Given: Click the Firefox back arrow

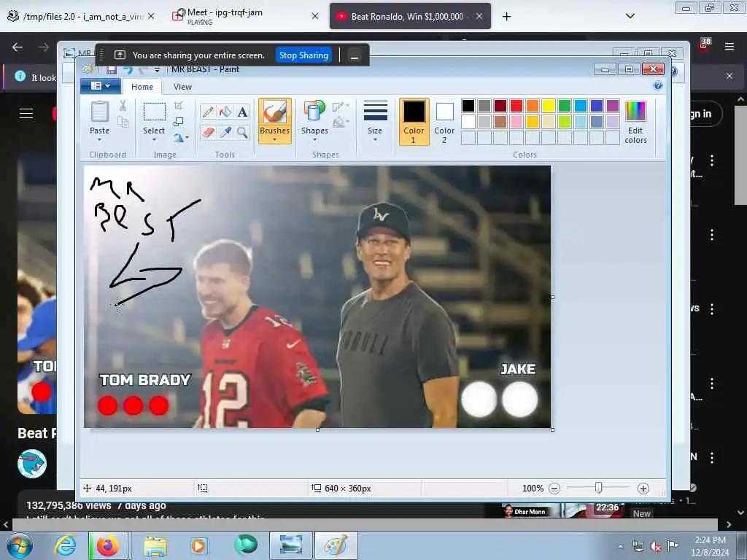Looking at the screenshot, I should [18, 47].
